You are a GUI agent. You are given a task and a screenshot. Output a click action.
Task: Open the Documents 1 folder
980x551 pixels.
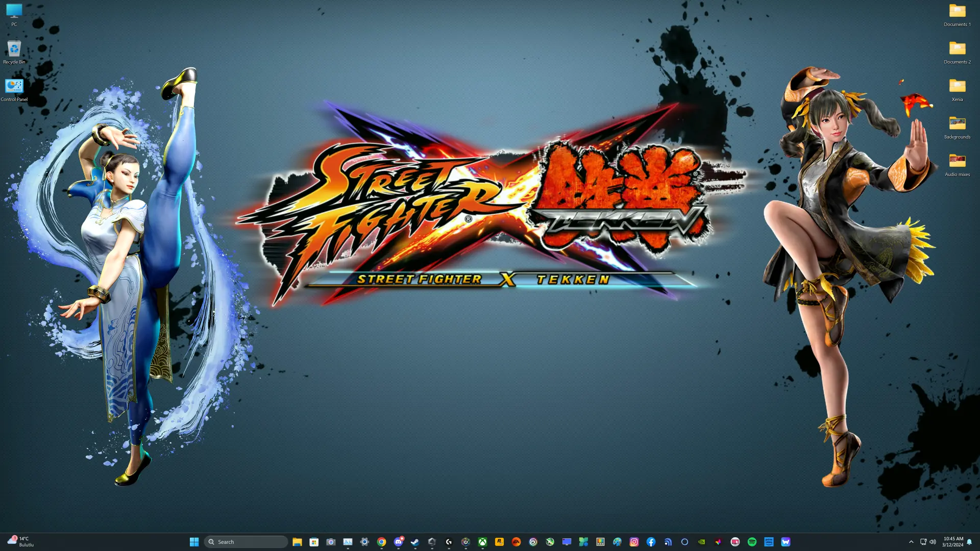point(957,15)
